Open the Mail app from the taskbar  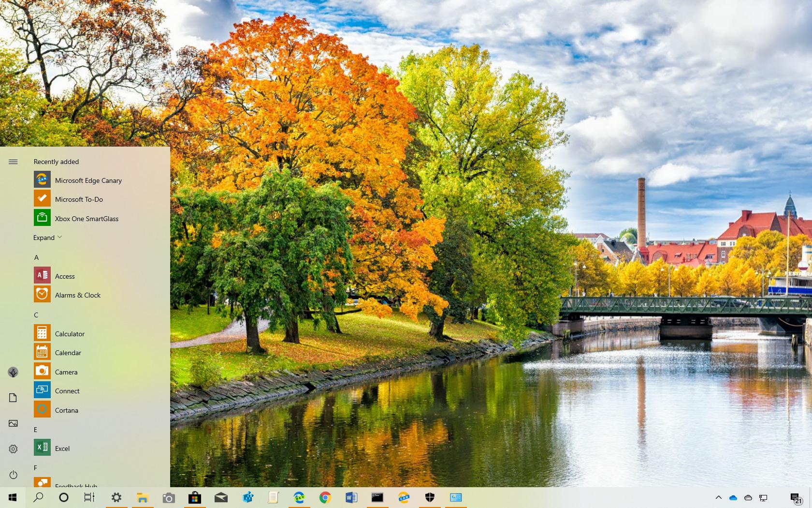pos(220,497)
